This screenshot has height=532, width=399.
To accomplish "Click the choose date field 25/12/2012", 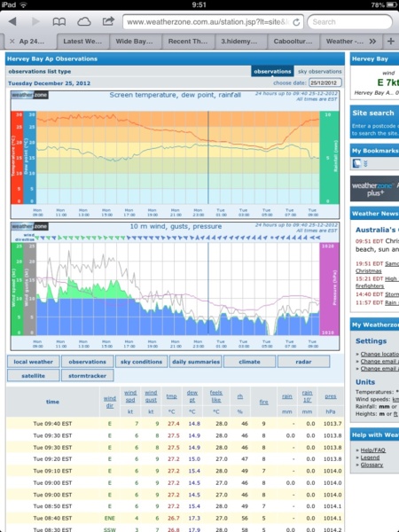I will pos(325,82).
